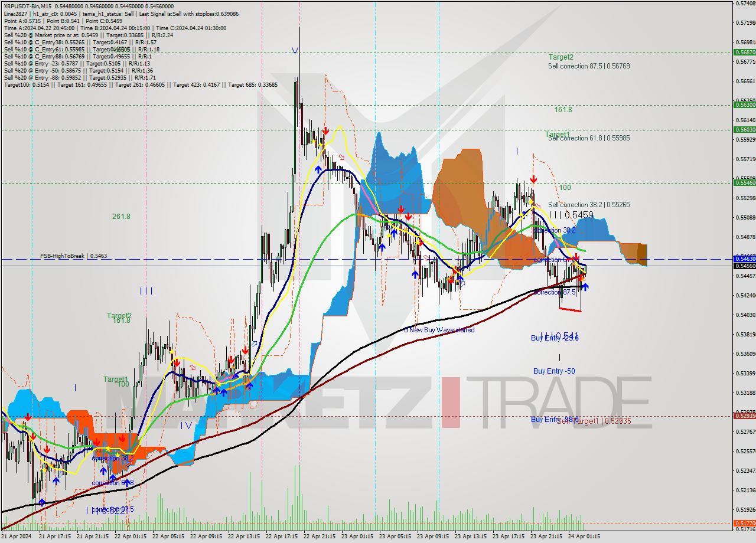Click the green 0.56030 price axis tag

744,129
